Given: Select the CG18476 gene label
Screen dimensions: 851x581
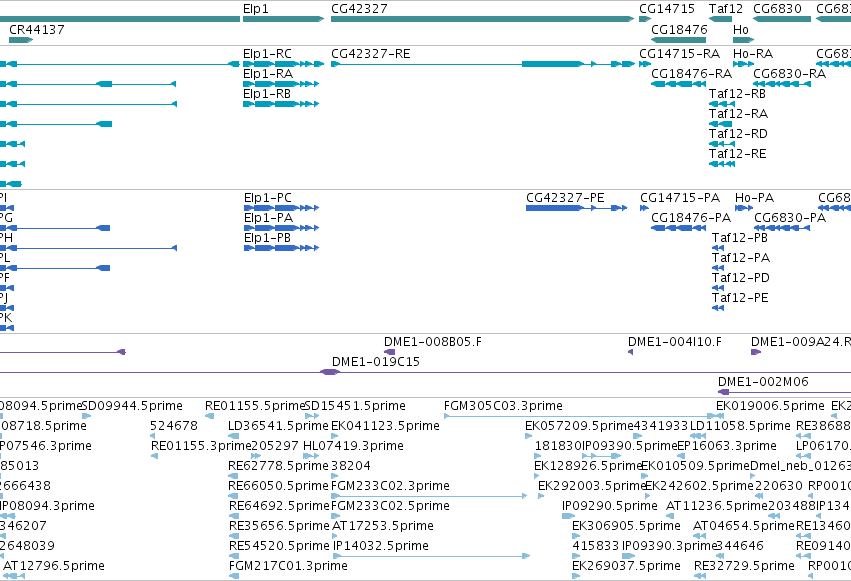Looking at the screenshot, I should [x=679, y=29].
